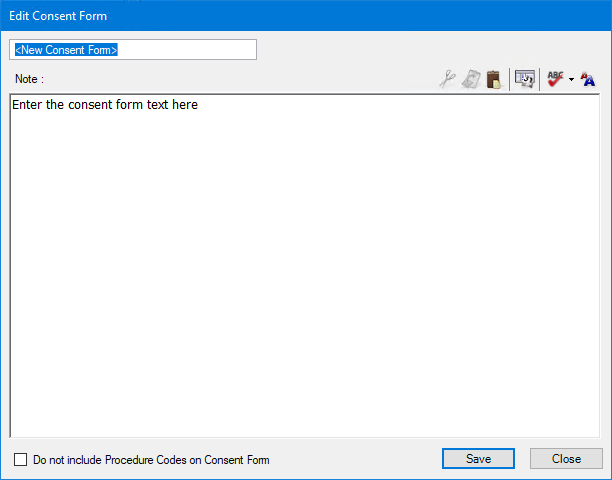This screenshot has height=480, width=612.
Task: Click the Cut scissors icon
Action: [448, 79]
